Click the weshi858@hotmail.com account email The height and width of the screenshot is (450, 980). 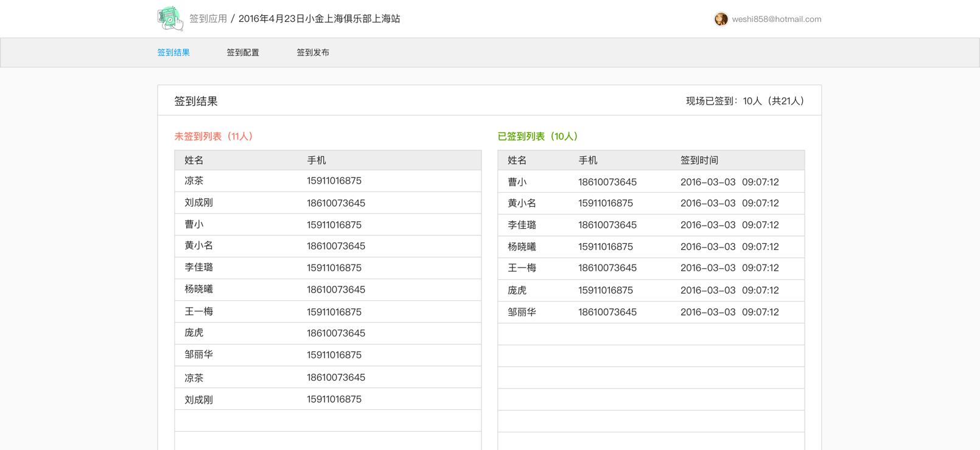click(x=776, y=19)
